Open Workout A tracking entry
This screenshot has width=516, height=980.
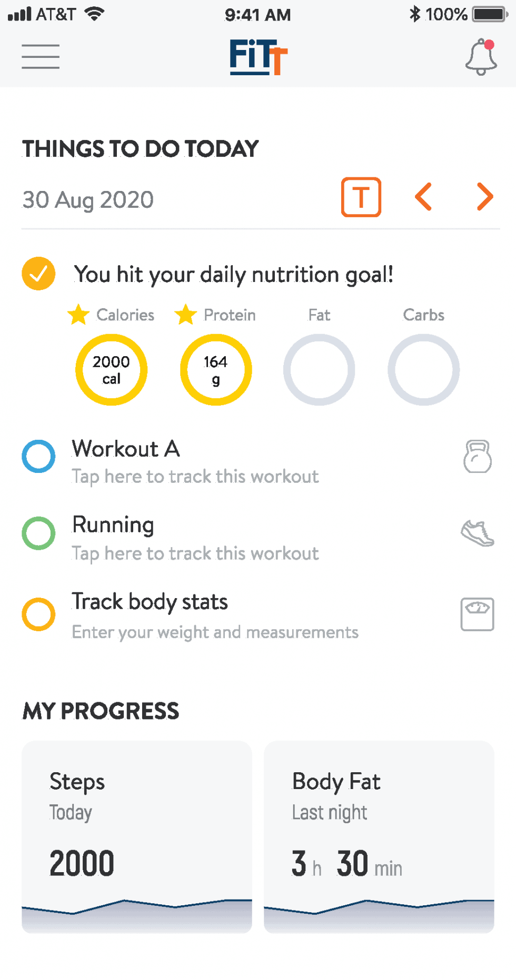[x=195, y=461]
